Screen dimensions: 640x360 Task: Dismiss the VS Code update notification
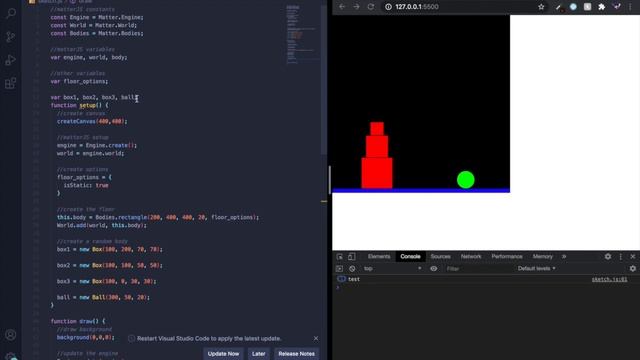point(316,338)
